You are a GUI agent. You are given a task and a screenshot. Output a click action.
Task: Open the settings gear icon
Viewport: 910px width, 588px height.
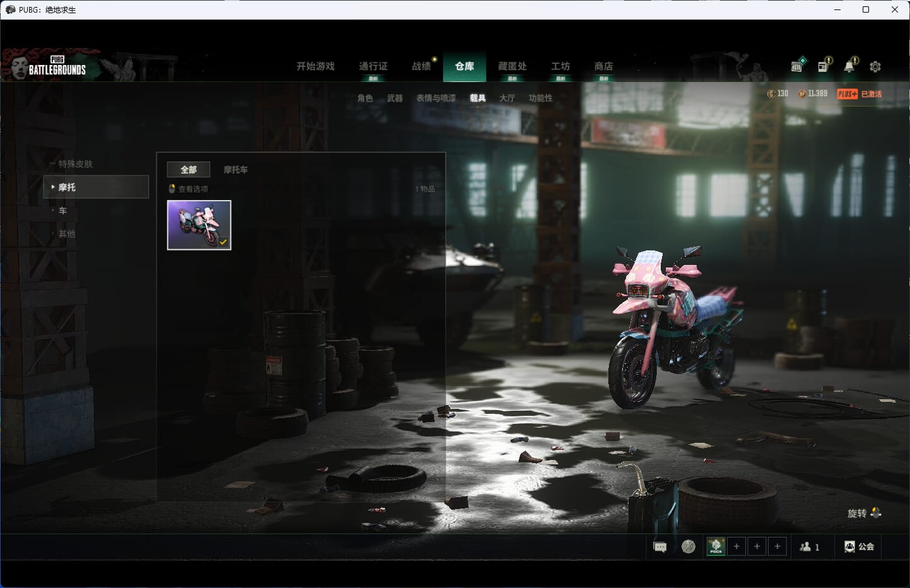click(875, 66)
